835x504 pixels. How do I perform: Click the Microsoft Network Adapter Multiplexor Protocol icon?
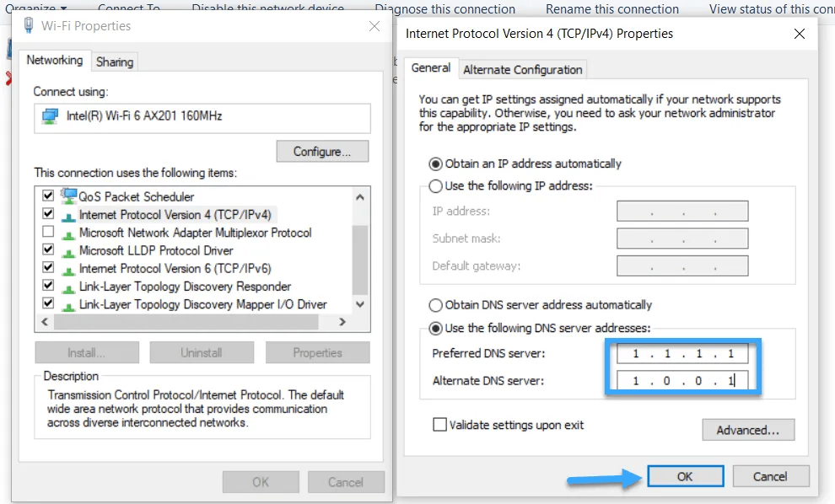click(x=68, y=233)
